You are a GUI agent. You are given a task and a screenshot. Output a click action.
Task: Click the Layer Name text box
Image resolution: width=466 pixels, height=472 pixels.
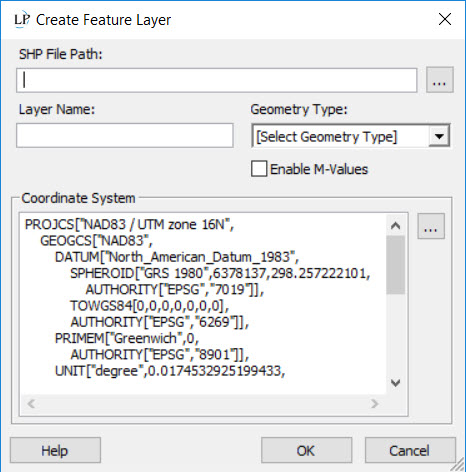(x=125, y=135)
